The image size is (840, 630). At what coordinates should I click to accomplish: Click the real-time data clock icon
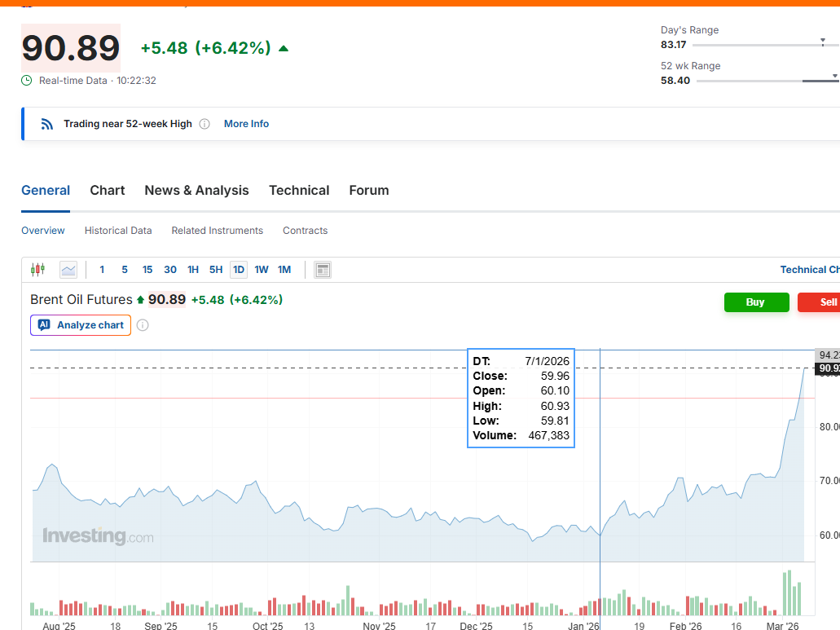click(26, 81)
